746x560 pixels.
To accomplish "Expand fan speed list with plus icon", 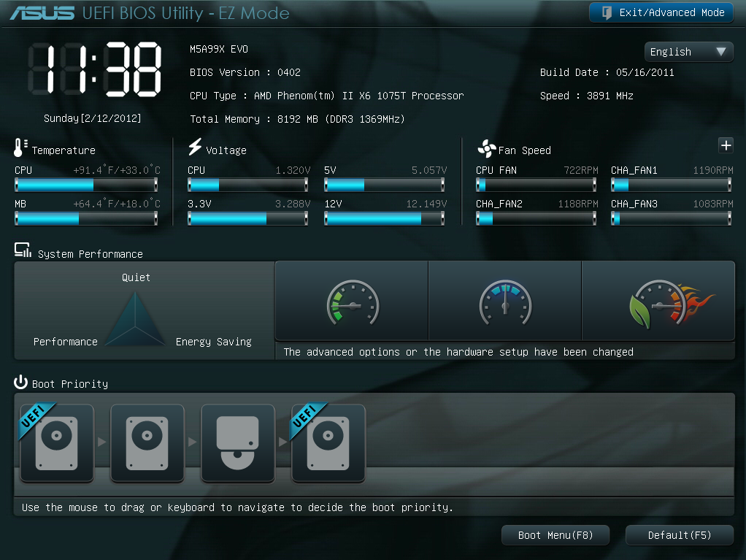I will [x=726, y=145].
